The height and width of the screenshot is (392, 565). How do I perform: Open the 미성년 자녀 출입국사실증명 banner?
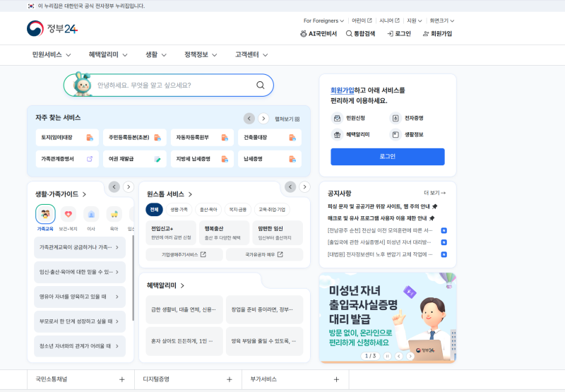tap(388, 318)
